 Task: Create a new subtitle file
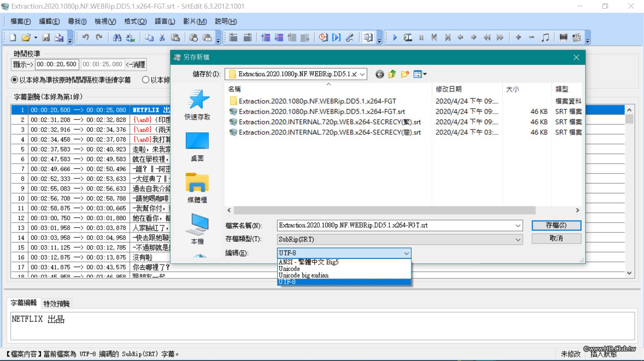tap(13, 37)
